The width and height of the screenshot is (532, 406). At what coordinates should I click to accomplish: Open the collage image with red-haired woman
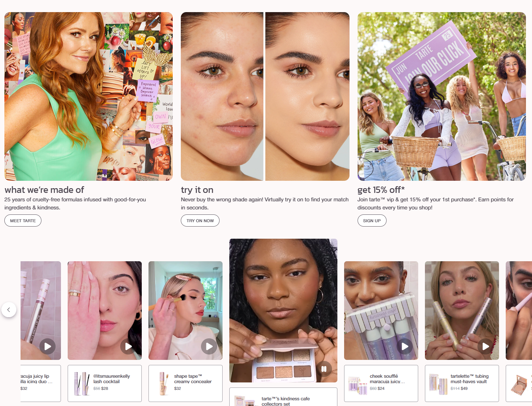[89, 96]
